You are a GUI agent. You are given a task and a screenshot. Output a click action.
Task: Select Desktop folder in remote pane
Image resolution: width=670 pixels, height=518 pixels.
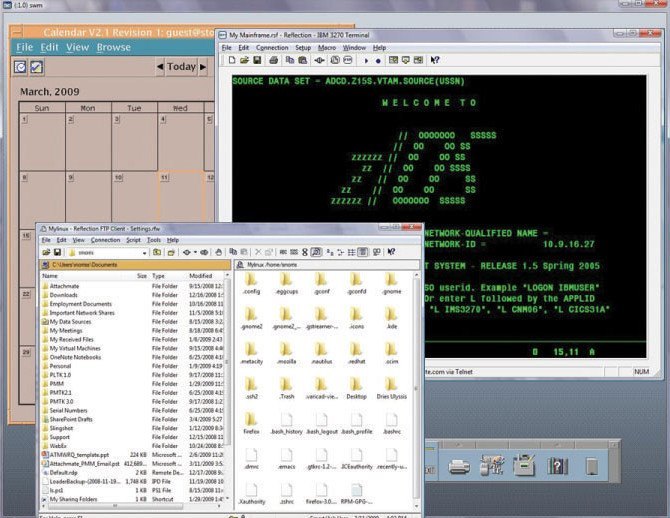[356, 388]
